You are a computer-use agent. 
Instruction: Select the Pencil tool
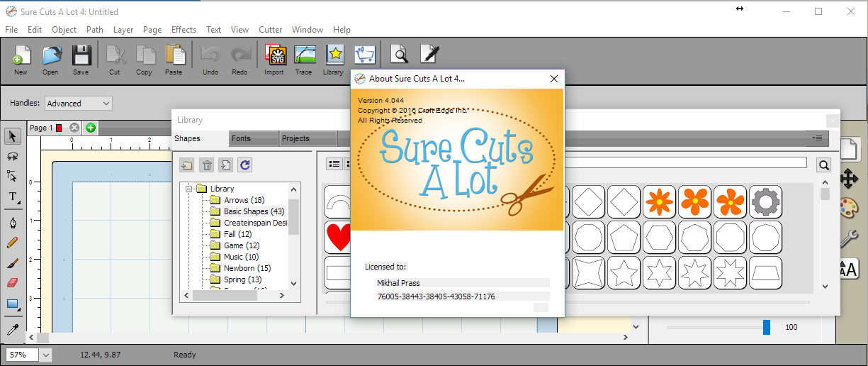[x=13, y=243]
